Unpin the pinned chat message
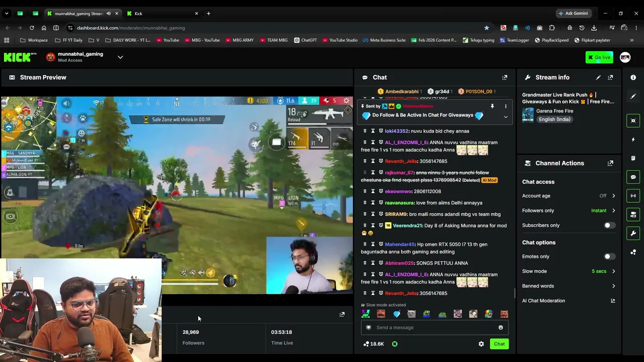The image size is (644, 362). pyautogui.click(x=492, y=107)
